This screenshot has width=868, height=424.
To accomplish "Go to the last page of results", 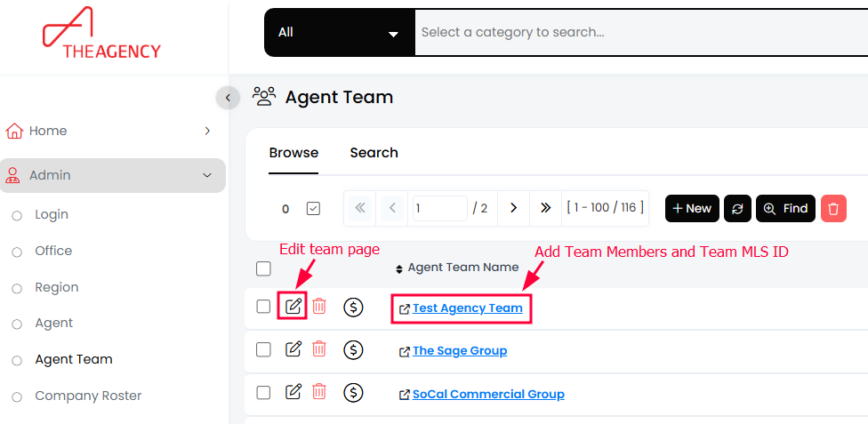I will [545, 208].
